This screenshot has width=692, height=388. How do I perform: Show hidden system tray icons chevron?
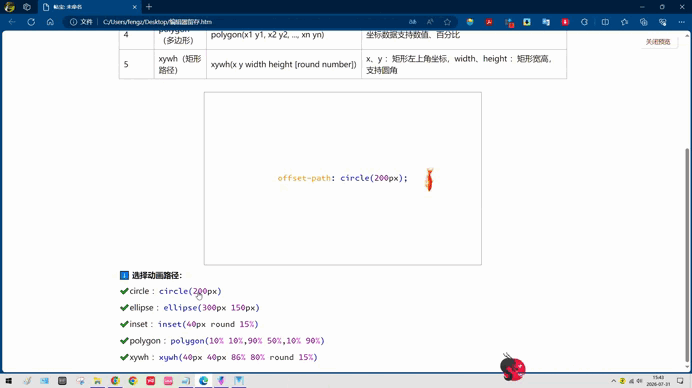[x=613, y=380]
